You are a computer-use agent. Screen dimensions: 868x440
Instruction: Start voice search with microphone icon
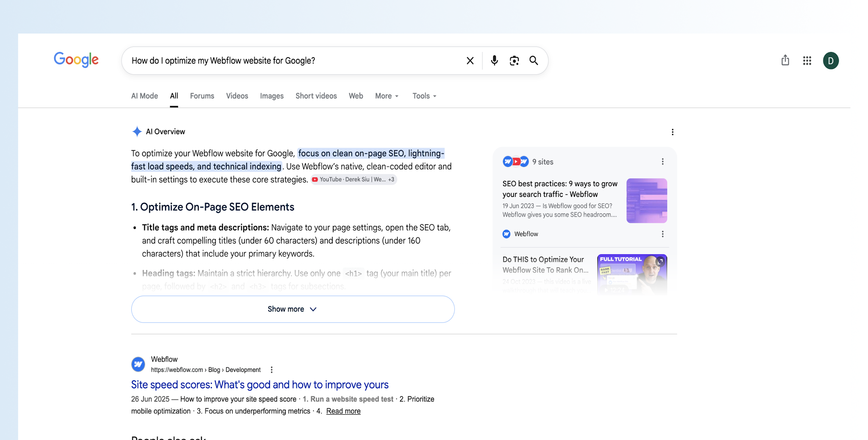494,61
